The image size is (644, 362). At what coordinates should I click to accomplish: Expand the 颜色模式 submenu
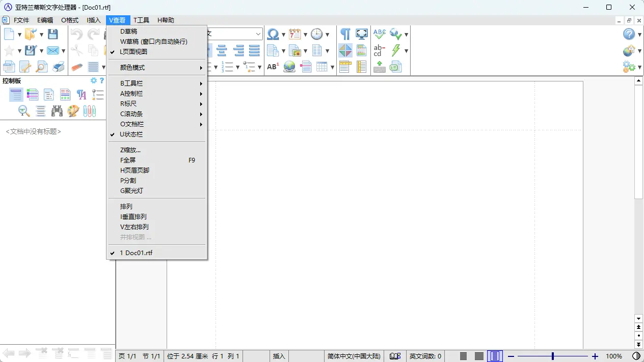pos(156,67)
